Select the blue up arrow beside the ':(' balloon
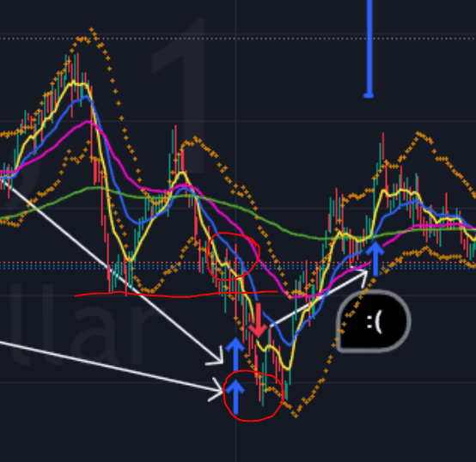476x462 pixels. pos(375,258)
